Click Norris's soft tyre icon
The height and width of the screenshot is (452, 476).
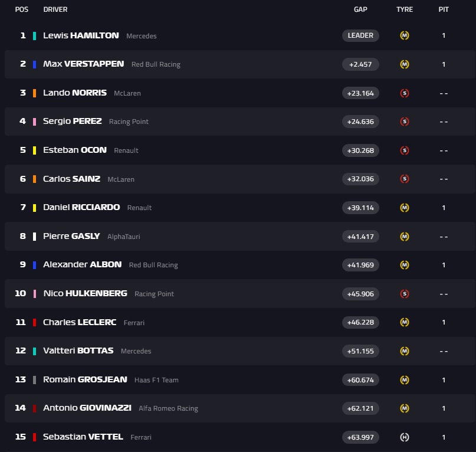click(405, 93)
